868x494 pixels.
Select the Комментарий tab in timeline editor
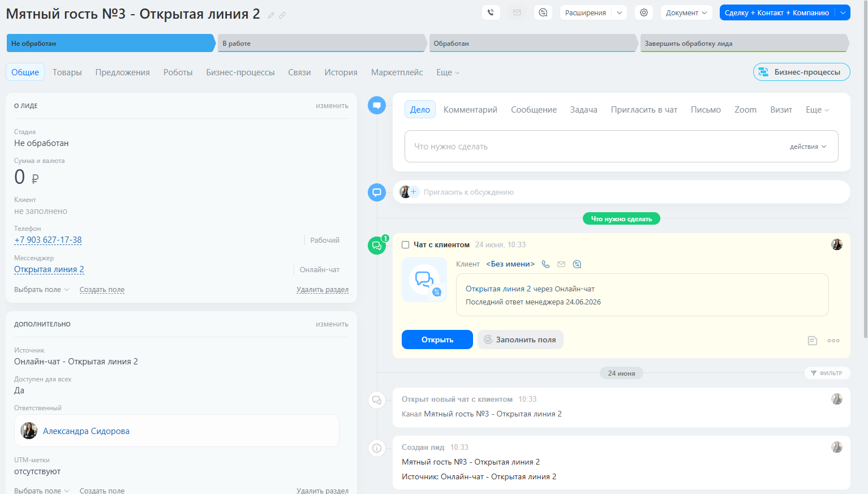470,110
